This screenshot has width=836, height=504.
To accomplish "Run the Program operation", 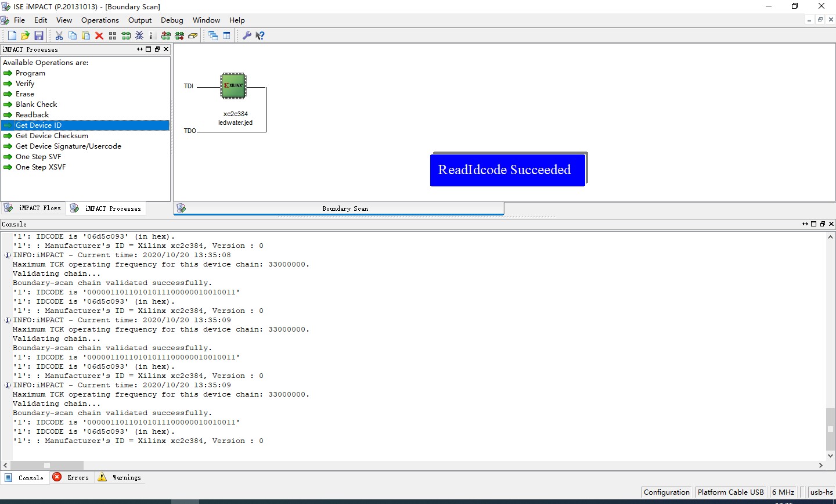I will pos(30,73).
